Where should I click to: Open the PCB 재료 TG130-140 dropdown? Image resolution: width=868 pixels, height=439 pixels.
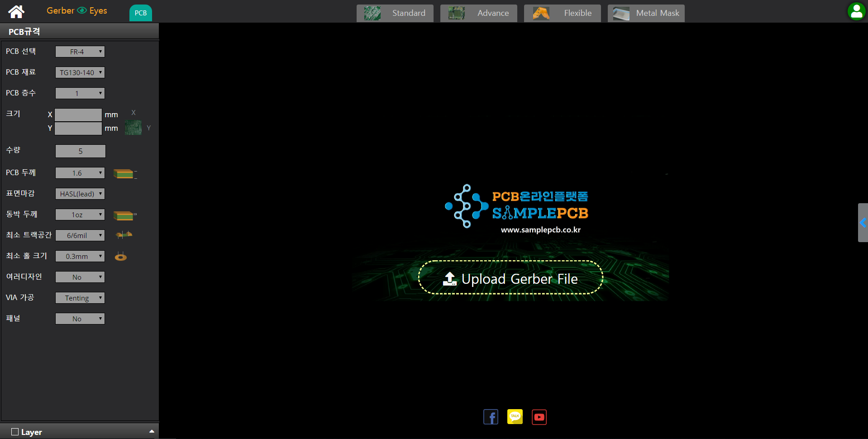point(80,72)
